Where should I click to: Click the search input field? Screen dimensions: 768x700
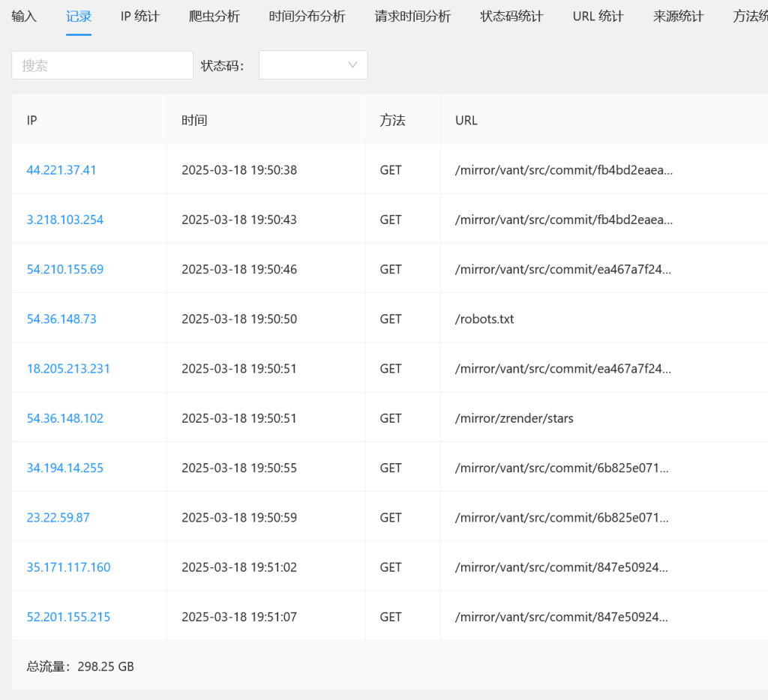coord(103,65)
